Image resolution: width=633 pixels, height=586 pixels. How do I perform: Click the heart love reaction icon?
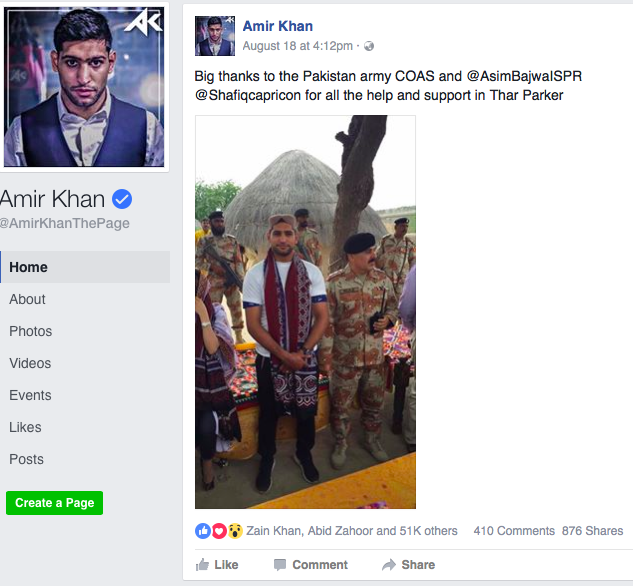point(219,531)
